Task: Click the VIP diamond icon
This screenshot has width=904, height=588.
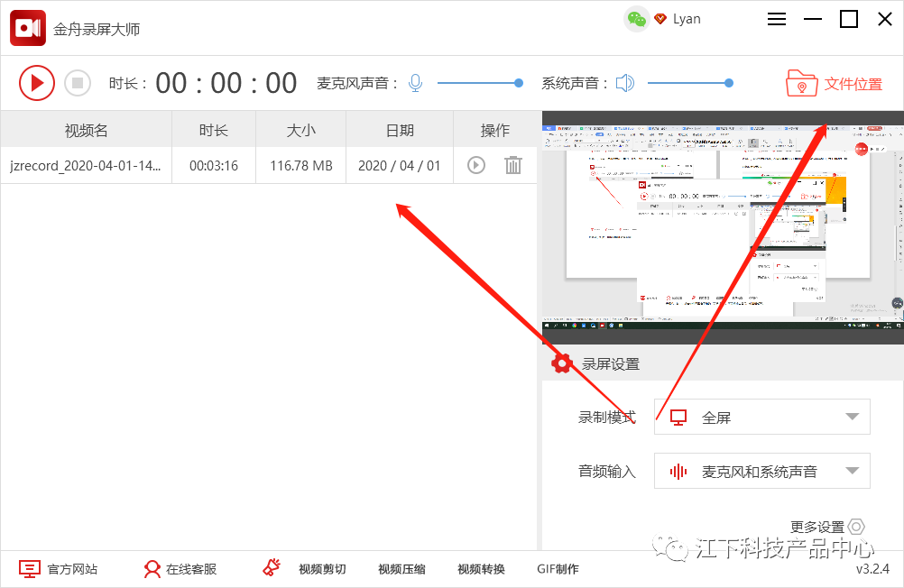Action: pyautogui.click(x=660, y=19)
